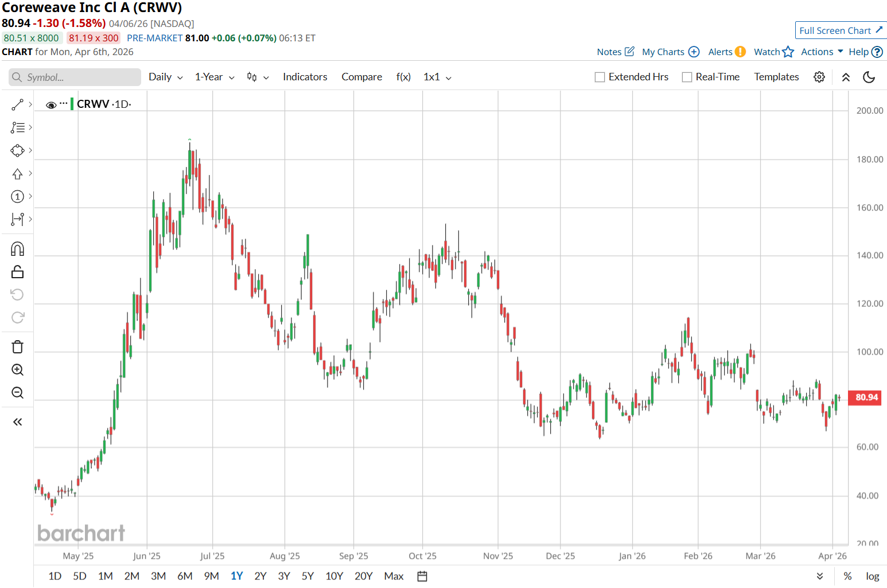Delete drawings with the trash icon

17,347
